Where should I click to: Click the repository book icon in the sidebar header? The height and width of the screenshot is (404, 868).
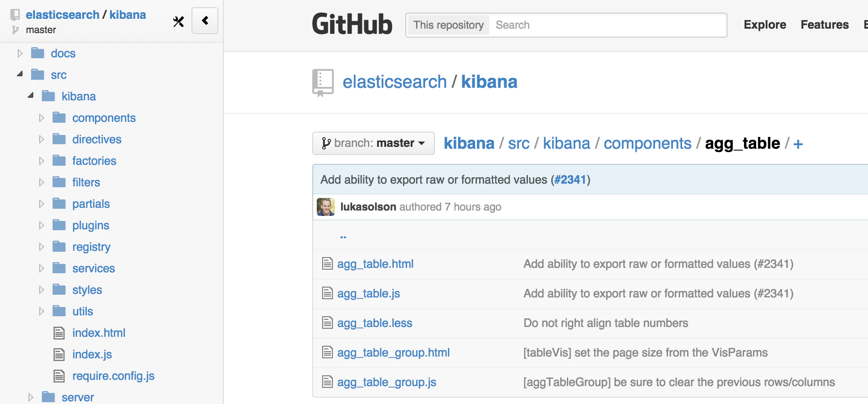pyautogui.click(x=15, y=15)
